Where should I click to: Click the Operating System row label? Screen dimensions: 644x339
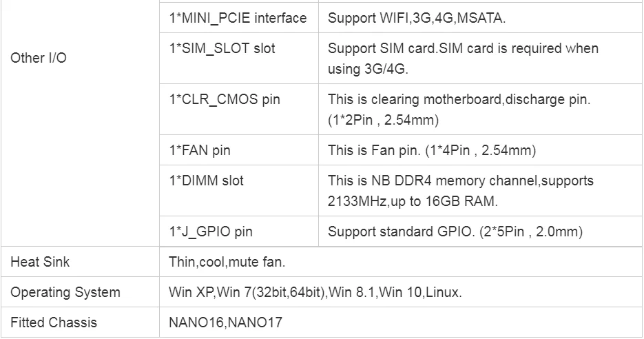65,292
